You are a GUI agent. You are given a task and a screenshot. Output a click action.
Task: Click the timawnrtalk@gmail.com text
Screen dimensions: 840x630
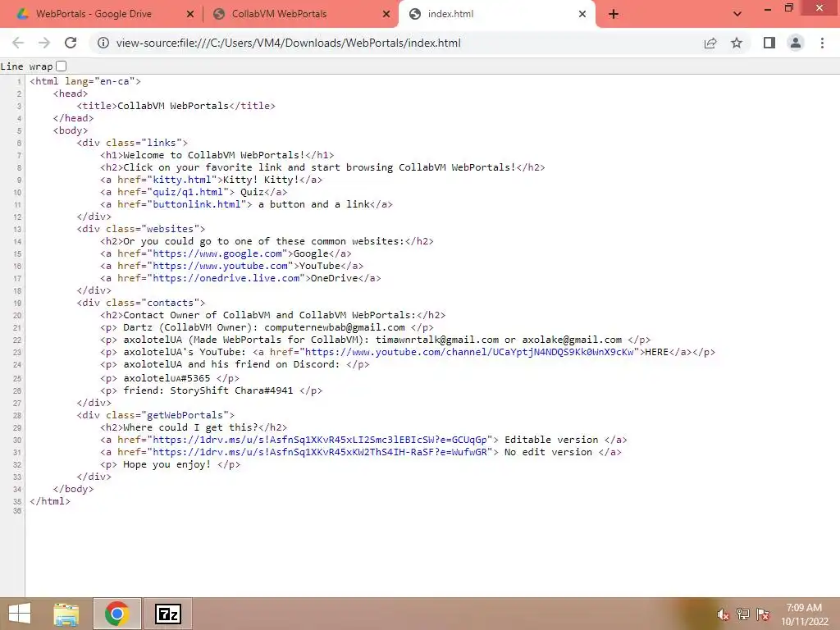(x=437, y=340)
